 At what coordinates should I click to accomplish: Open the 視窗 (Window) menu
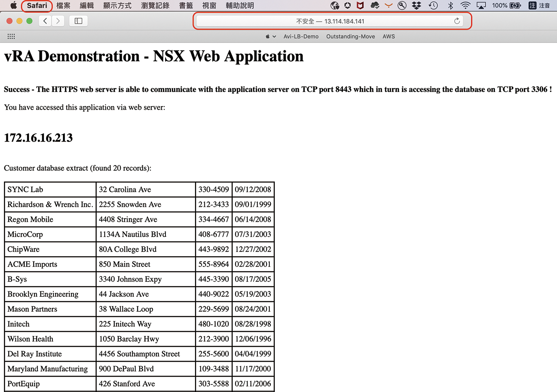(x=209, y=6)
